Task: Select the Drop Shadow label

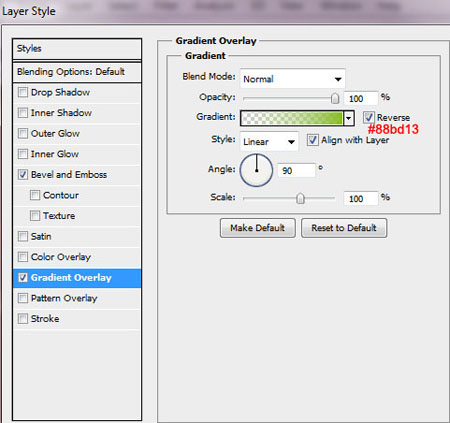Action: pyautogui.click(x=60, y=92)
